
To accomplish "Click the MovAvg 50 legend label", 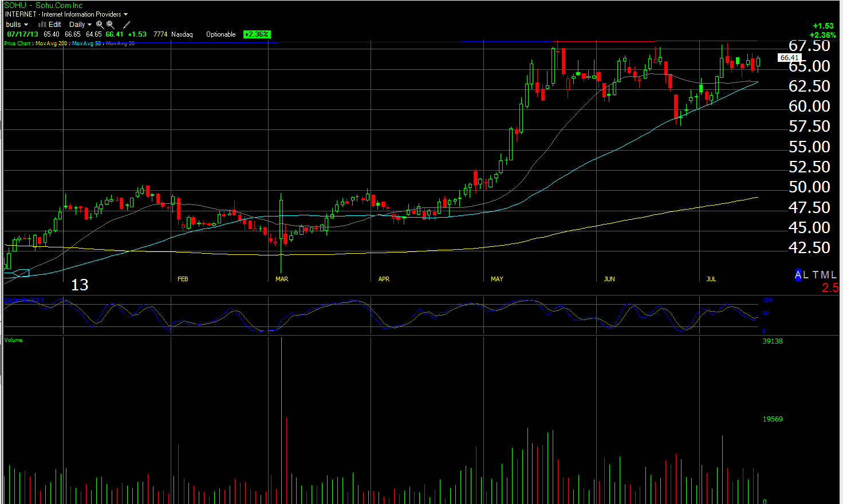I will click(x=86, y=44).
